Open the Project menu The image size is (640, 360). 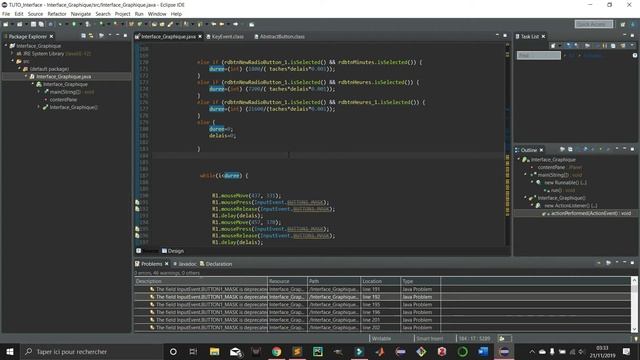tap(122, 14)
